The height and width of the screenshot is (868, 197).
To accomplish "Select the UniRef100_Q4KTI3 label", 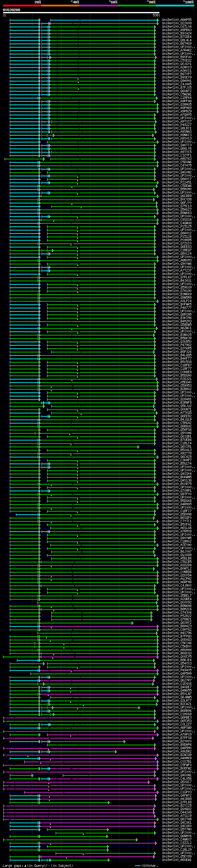I will click(177, 145).
